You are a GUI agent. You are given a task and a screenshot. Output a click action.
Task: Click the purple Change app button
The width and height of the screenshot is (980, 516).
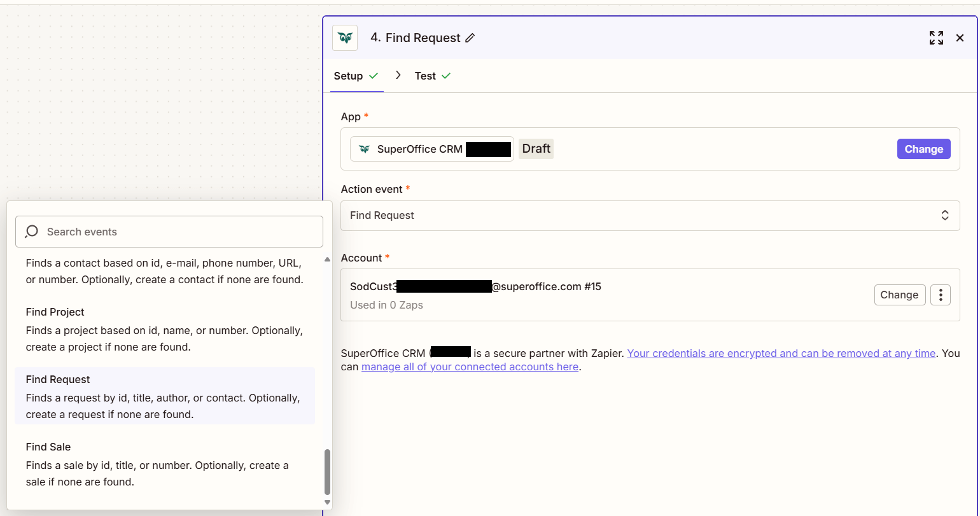pos(923,149)
